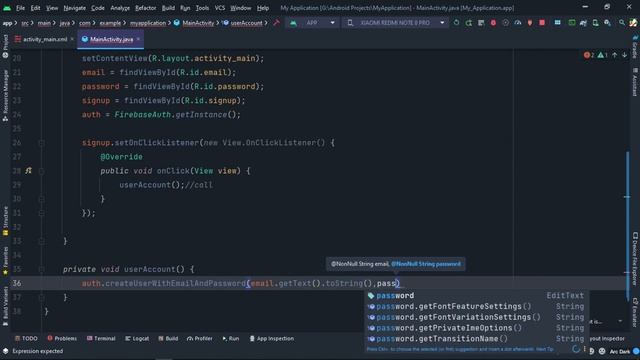
Task: Collapse the userAccount method fold marker
Action: [x=41, y=269]
